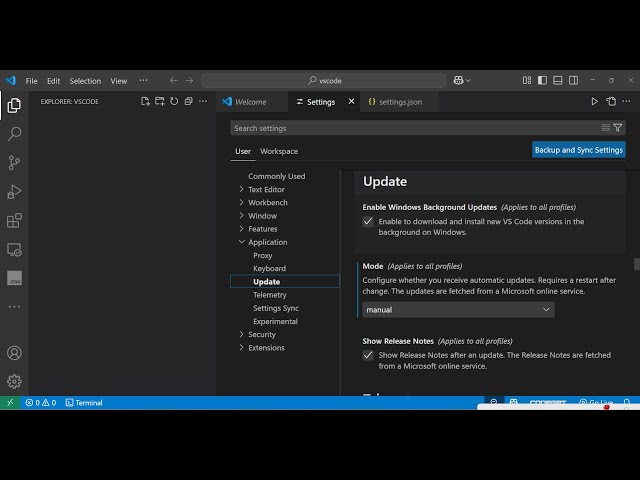Screen dimensions: 640x480
Task: Open the Copilot chat icon in title bar
Action: 458,80
